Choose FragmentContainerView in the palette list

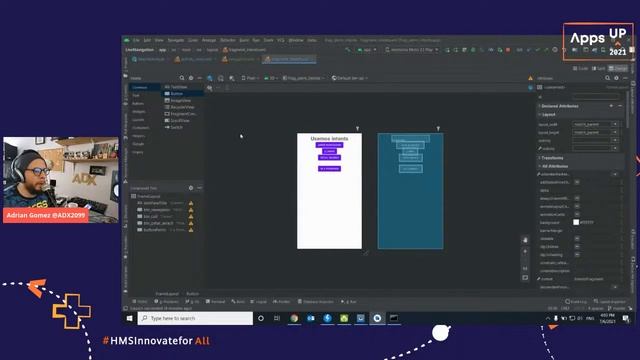182,114
